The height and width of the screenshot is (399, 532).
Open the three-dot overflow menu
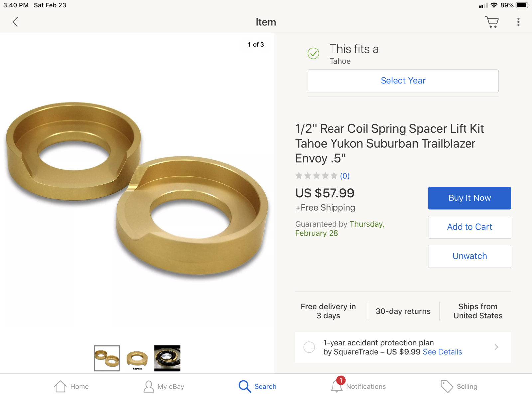518,22
